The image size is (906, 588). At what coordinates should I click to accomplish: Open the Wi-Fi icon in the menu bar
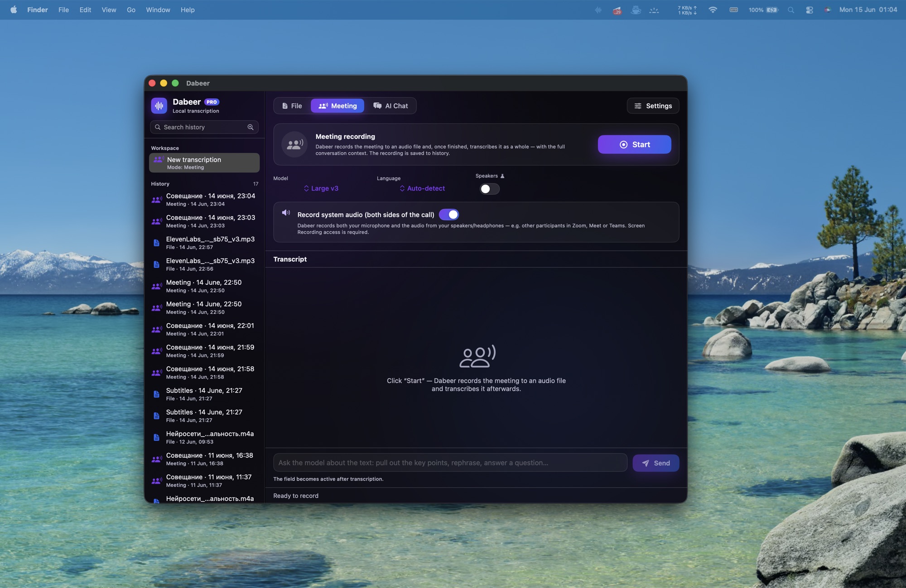click(x=713, y=10)
